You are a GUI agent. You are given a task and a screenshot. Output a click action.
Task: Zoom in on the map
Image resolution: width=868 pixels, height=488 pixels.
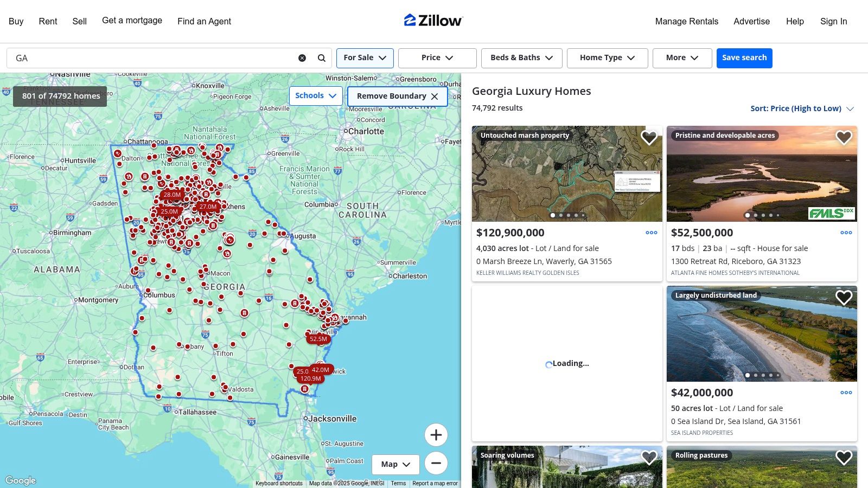click(436, 435)
